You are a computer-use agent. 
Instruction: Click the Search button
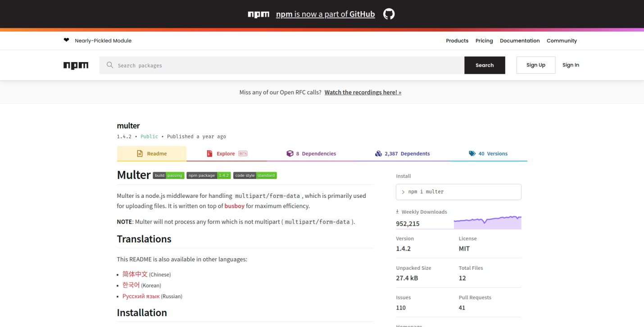pyautogui.click(x=485, y=65)
